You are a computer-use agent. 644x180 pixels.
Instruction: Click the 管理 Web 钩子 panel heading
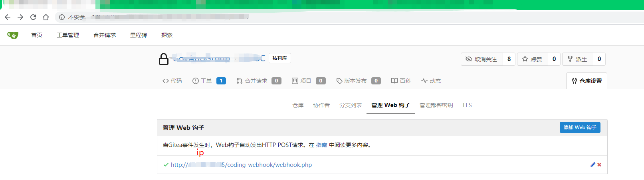tap(183, 128)
